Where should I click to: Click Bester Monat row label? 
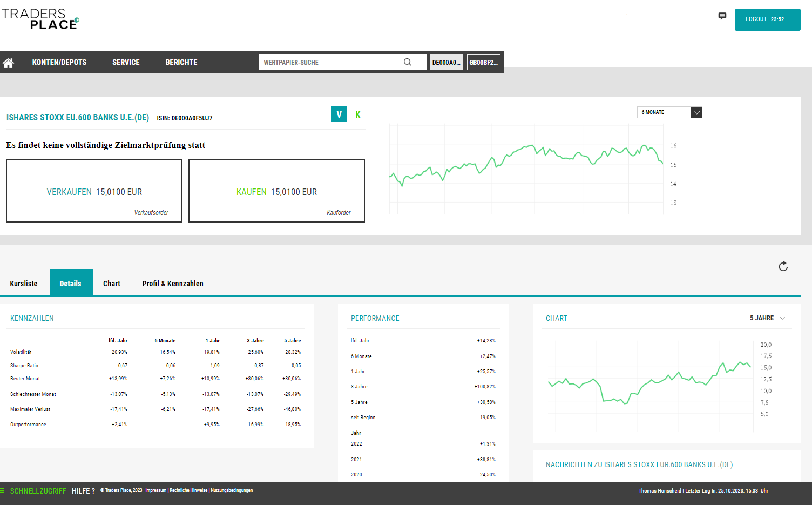(x=25, y=379)
